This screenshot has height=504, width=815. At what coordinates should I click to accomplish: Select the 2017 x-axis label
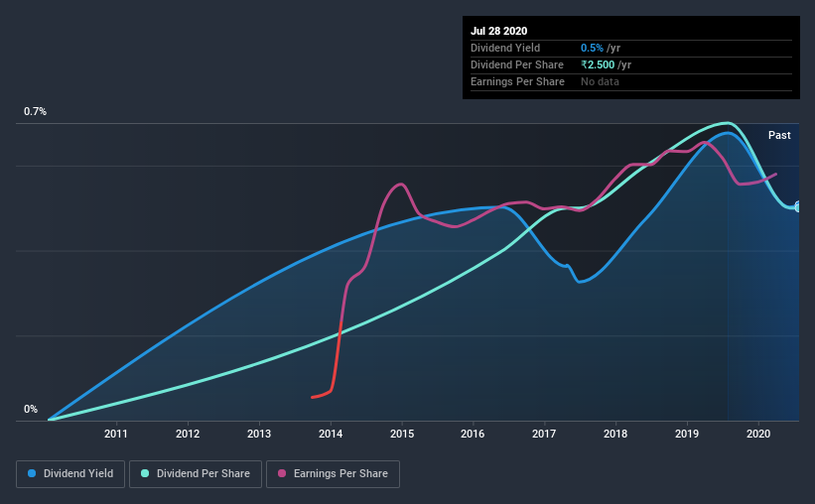coord(544,434)
